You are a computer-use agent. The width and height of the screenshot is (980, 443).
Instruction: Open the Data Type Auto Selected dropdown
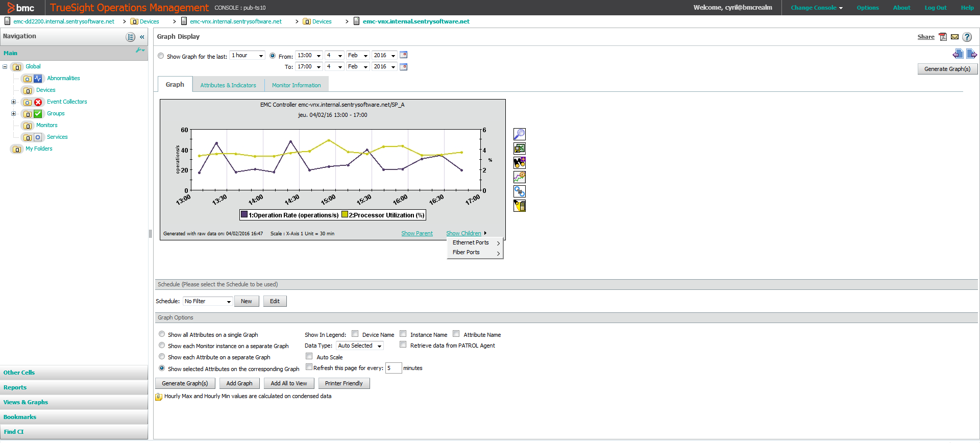point(359,346)
